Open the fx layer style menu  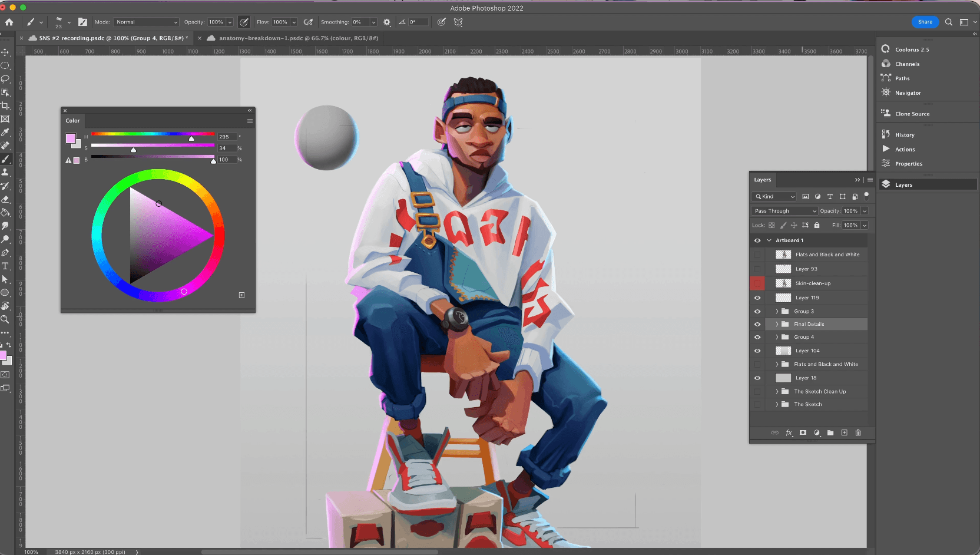[789, 432]
